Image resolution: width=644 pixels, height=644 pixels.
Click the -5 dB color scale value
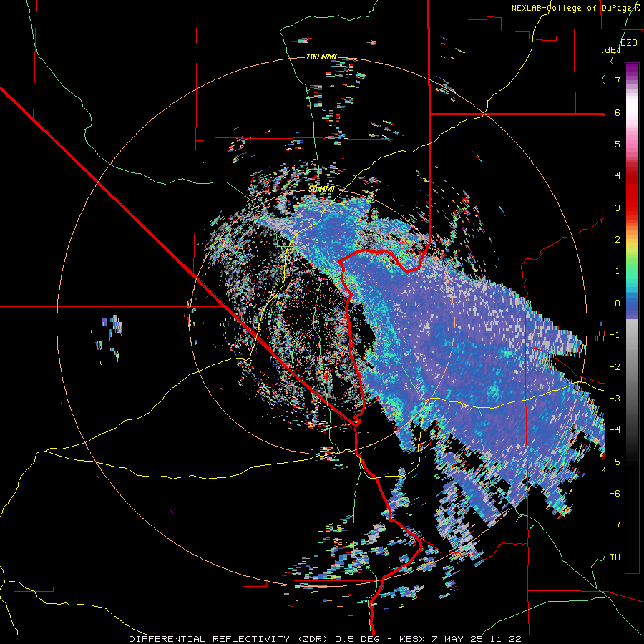click(615, 462)
